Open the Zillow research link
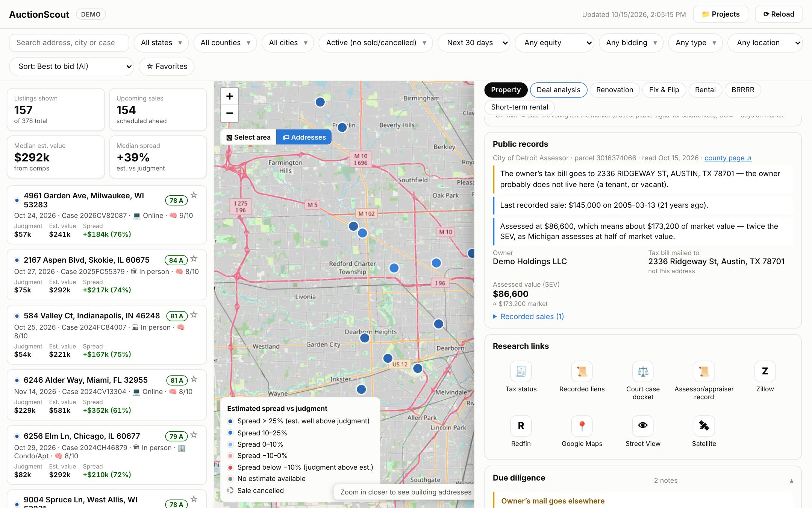This screenshot has width=812, height=508. point(765,377)
